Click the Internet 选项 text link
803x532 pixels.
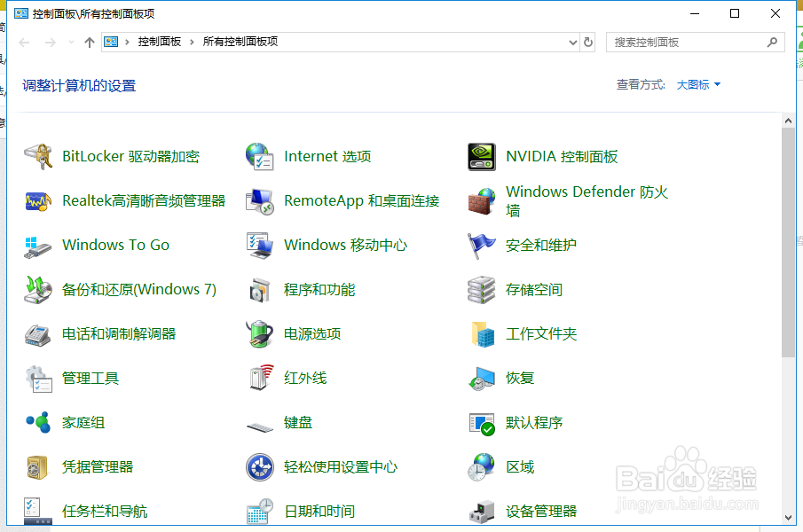pos(327,157)
